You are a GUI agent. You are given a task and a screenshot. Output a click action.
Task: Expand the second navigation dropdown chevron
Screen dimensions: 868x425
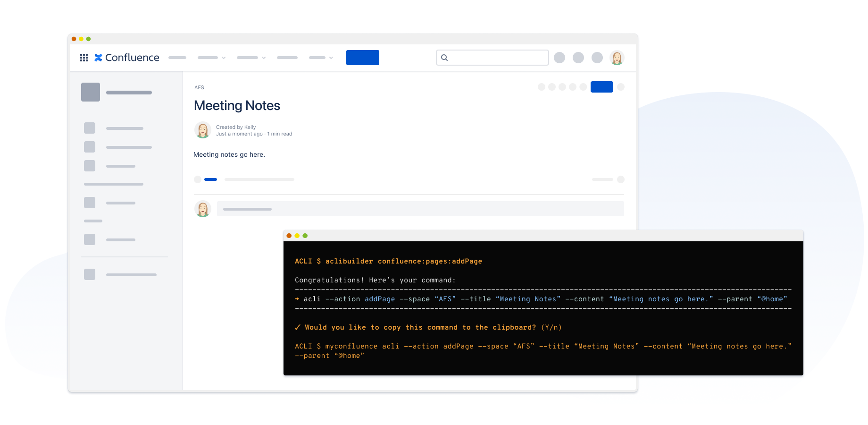(x=224, y=57)
